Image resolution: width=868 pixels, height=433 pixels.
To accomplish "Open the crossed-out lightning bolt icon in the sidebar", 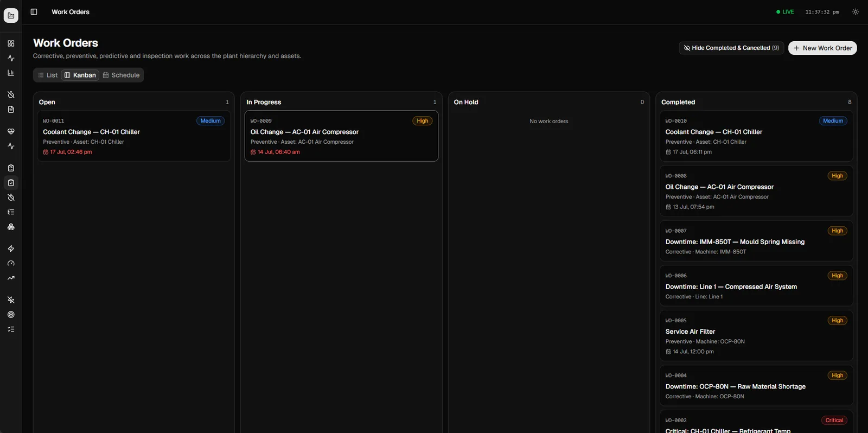I will 11,300.
